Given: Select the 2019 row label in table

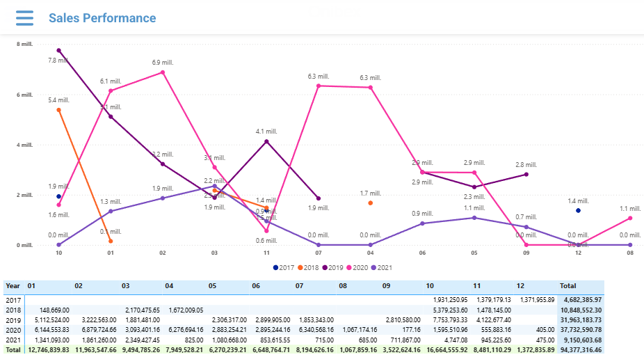Looking at the screenshot, I should (13, 319).
